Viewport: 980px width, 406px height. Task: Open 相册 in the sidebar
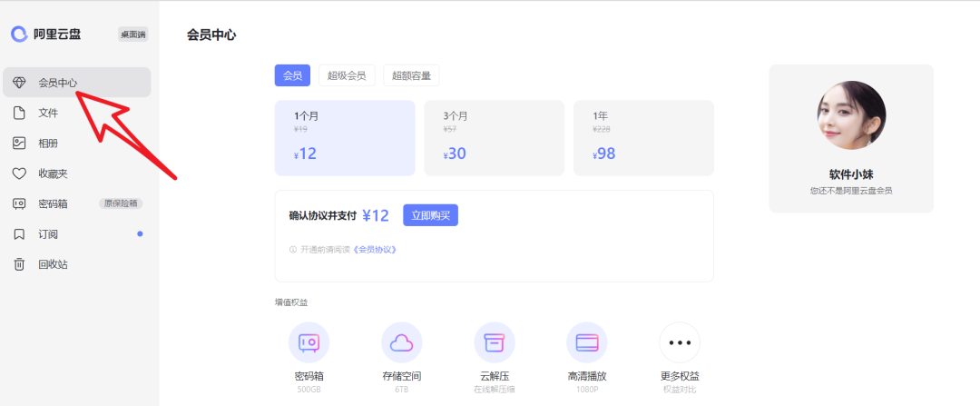click(77, 144)
